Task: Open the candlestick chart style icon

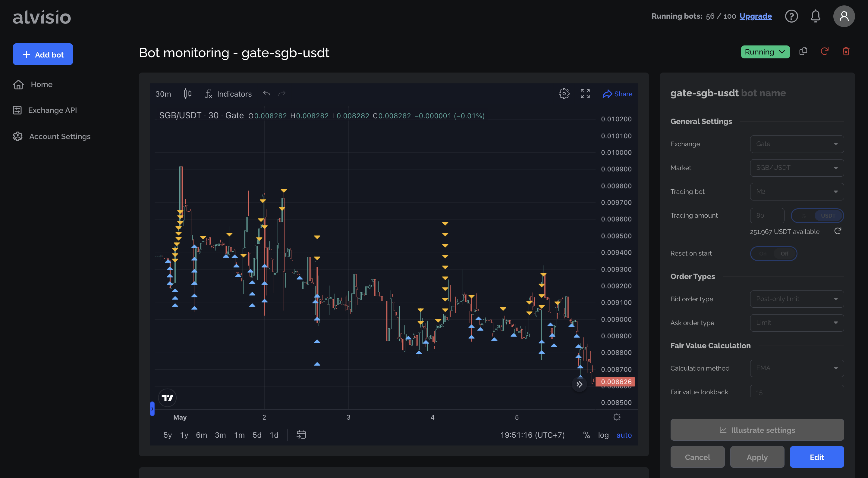Action: tap(188, 94)
